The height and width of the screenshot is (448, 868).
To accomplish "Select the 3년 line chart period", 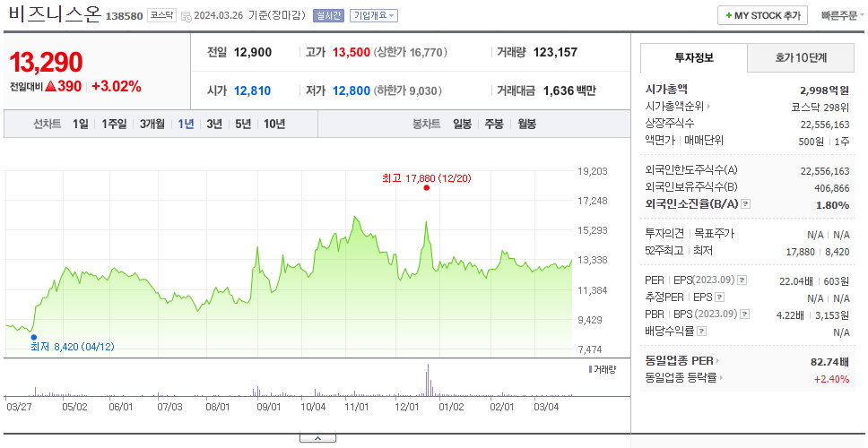I will [x=214, y=124].
